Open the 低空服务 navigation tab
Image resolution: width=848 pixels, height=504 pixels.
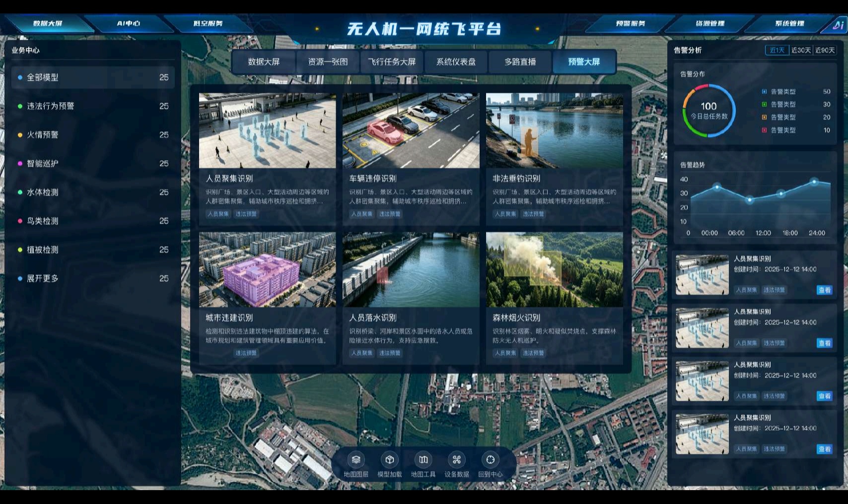208,23
